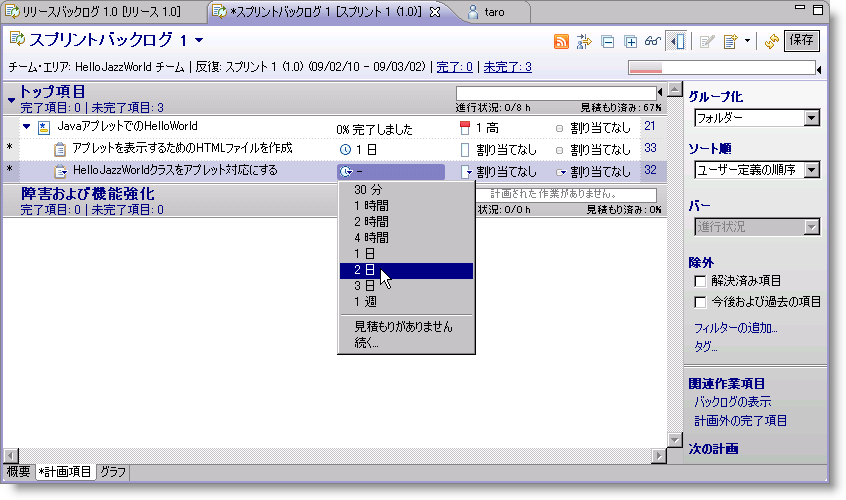The height and width of the screenshot is (500, 846).
Task: Open work item link 32
Action: coord(650,170)
